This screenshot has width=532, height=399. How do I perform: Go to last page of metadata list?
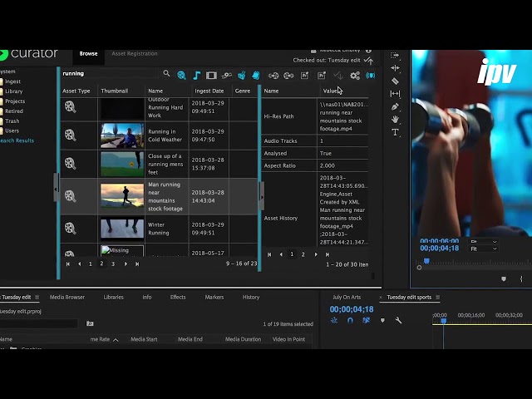click(328, 254)
